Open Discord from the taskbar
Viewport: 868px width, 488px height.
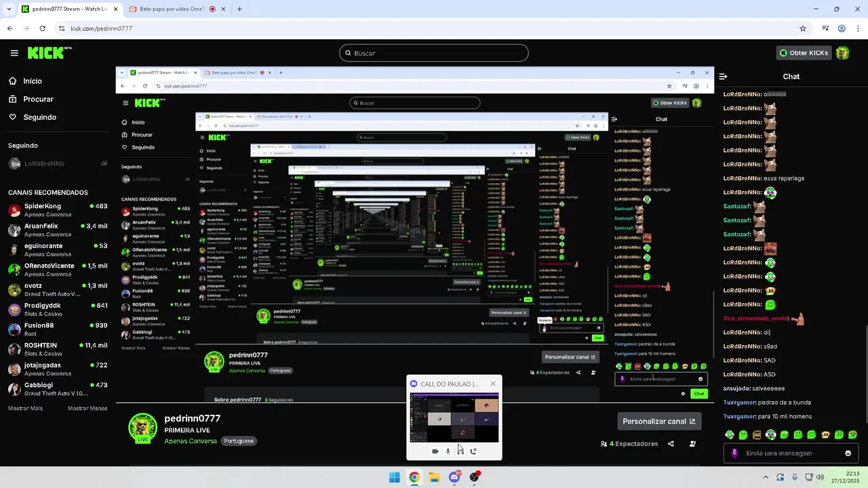pos(454,477)
